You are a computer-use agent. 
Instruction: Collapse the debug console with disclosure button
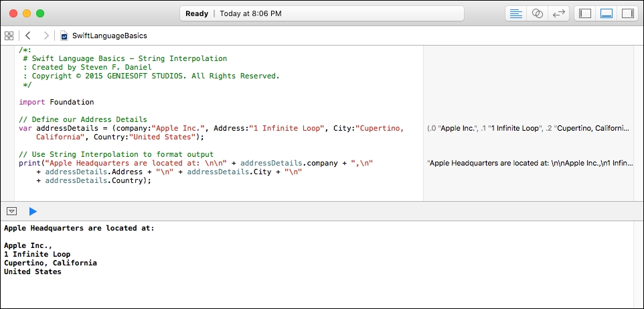click(x=12, y=212)
